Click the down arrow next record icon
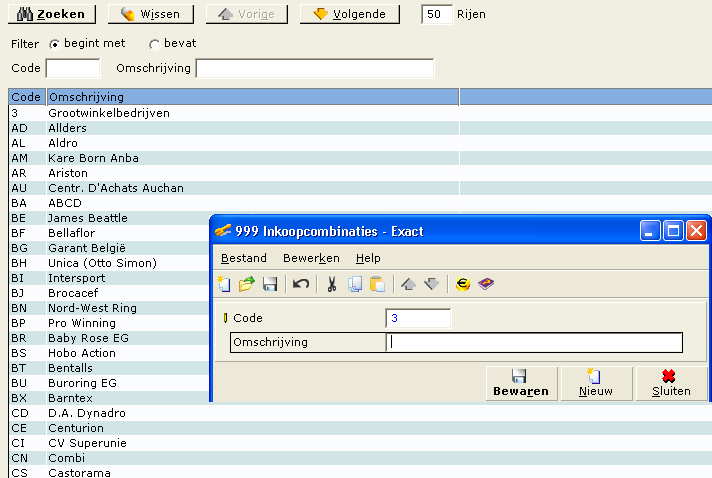This screenshot has height=478, width=712. [431, 284]
